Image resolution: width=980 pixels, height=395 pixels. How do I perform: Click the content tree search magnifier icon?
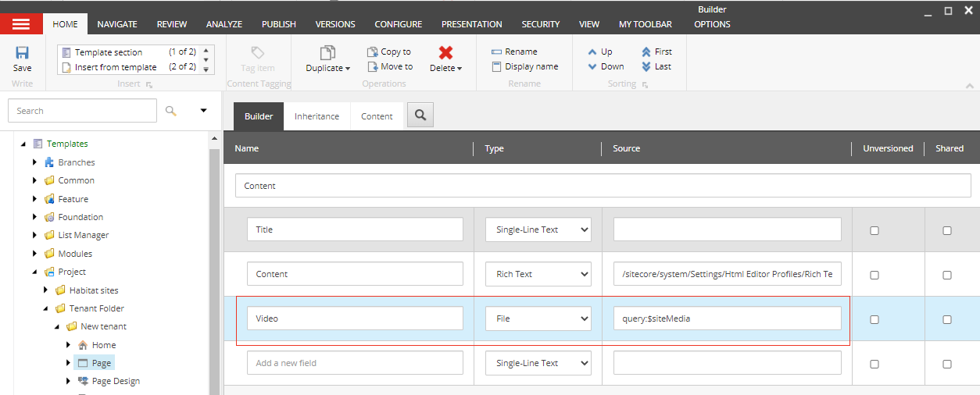171,111
